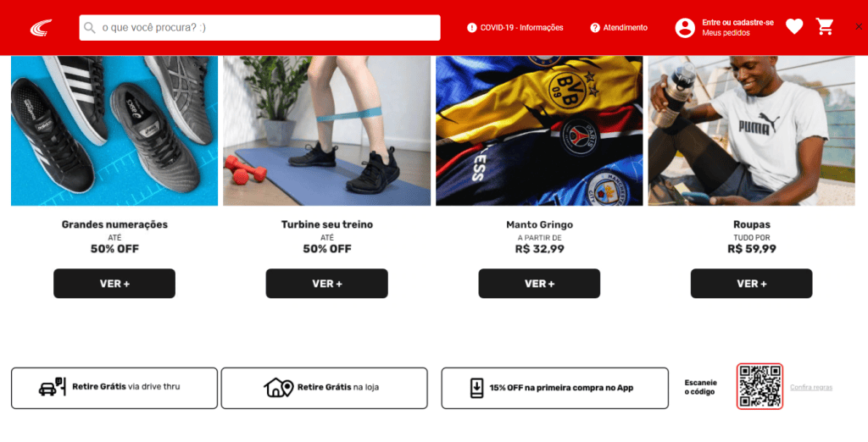868x442 pixels.
Task: Click VER + under Grandes numerações
Action: pos(114,284)
